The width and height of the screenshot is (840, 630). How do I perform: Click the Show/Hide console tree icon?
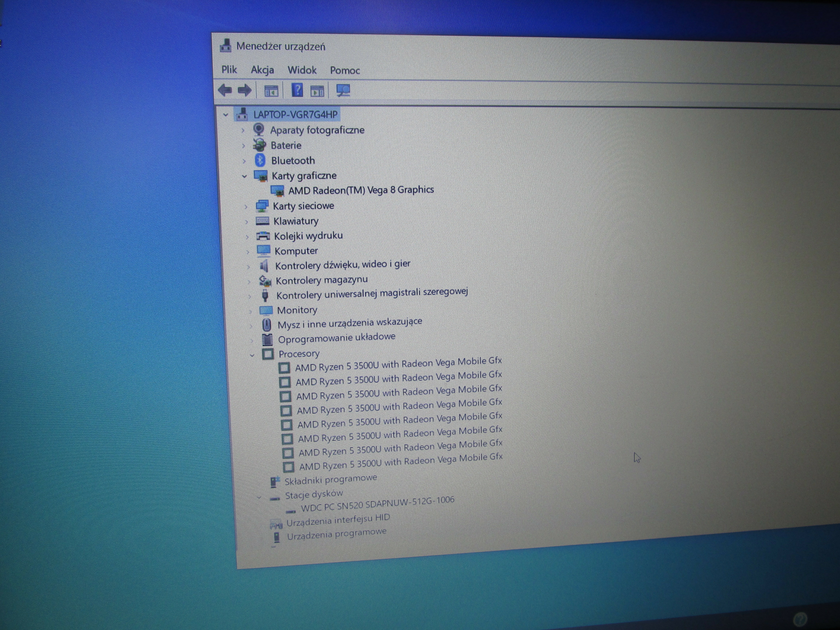pos(271,91)
